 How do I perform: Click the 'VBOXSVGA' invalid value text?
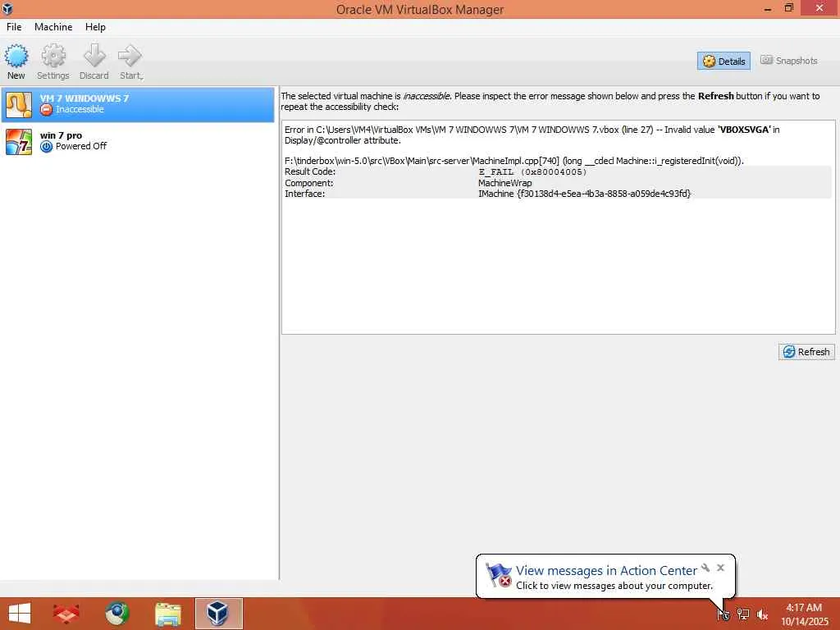(x=744, y=130)
